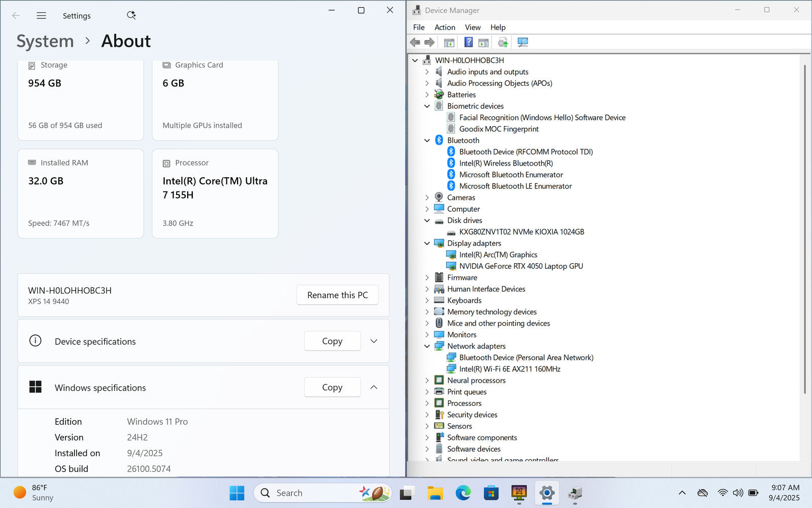Collapse the Bluetooth node
Image resolution: width=812 pixels, height=508 pixels.
point(427,141)
